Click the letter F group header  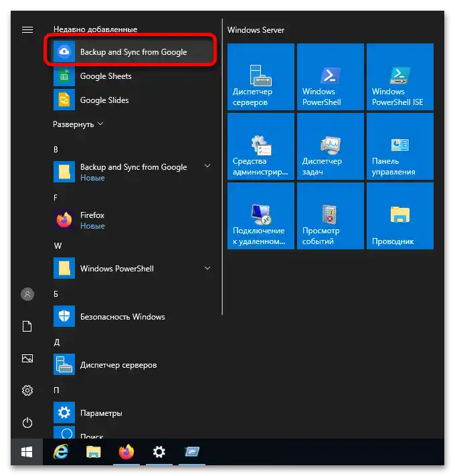coord(56,198)
